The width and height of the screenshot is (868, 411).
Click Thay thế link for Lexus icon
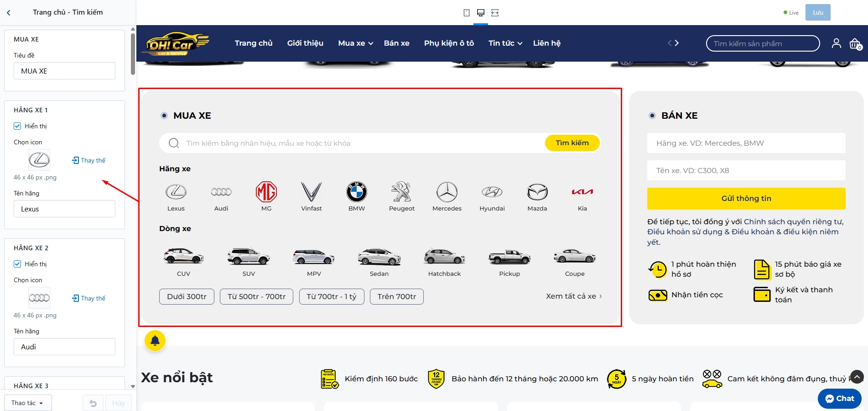point(89,160)
